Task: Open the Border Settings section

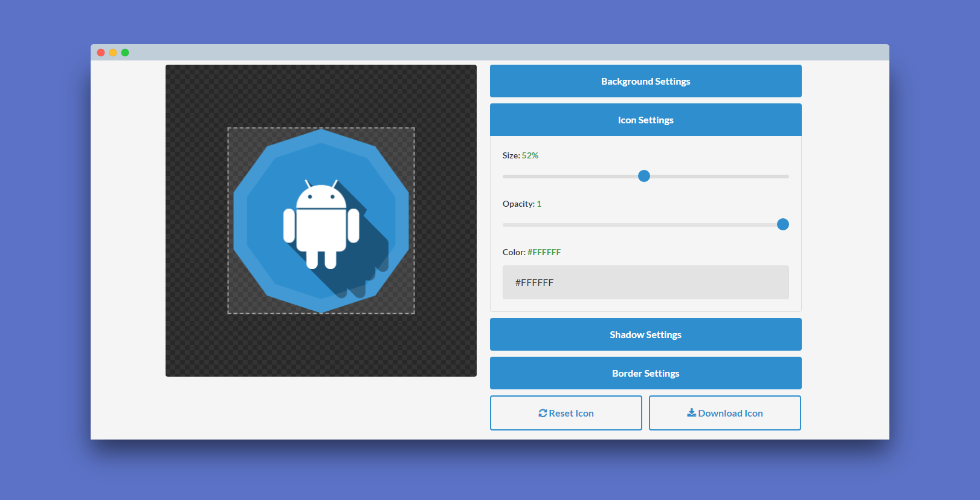Action: tap(645, 373)
